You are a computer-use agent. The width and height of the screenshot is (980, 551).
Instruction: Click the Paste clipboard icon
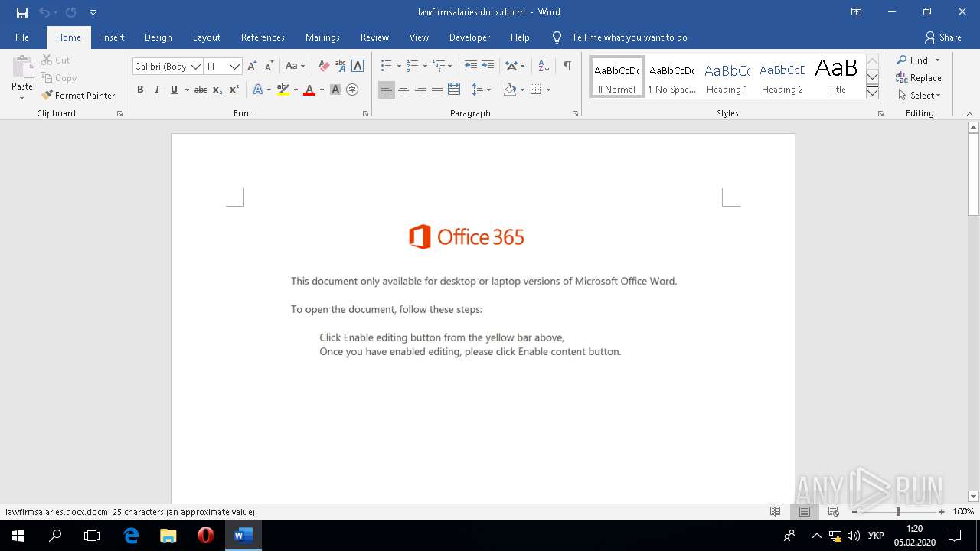(x=22, y=69)
